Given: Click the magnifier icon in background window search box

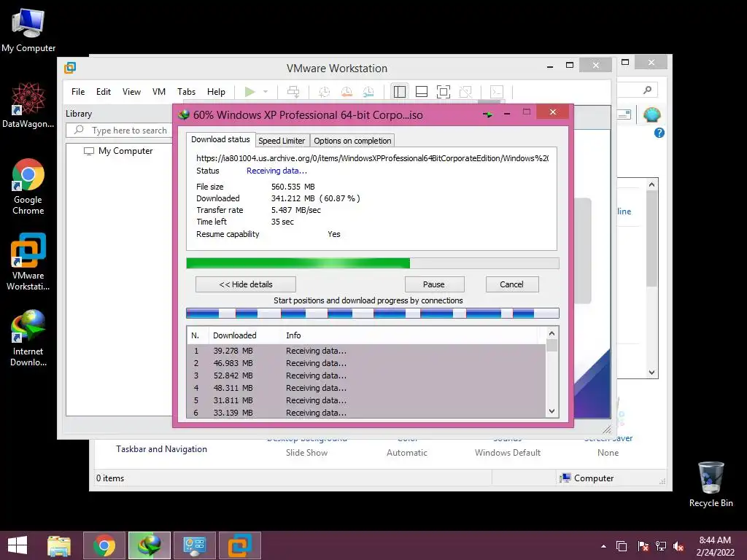Looking at the screenshot, I should coord(648,90).
